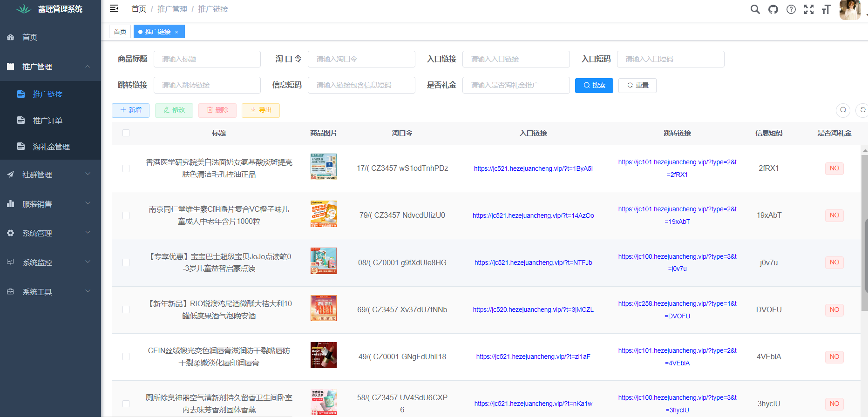868x417 pixels.
Task: Expand the 服装销售 menu chevron
Action: click(88, 203)
